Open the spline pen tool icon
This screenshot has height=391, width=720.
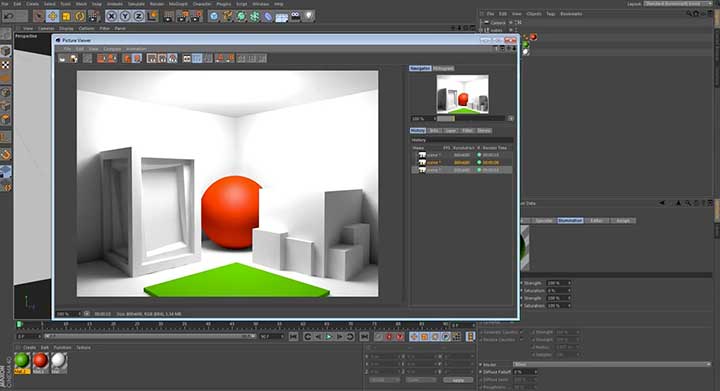coord(227,17)
